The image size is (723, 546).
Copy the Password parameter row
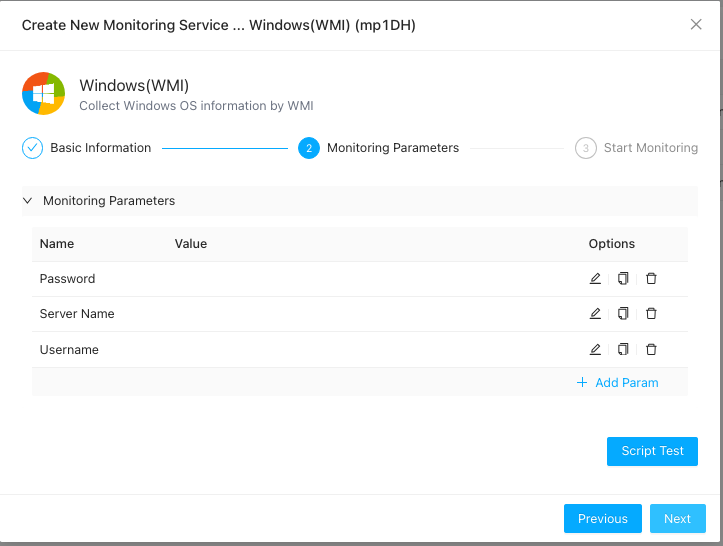tap(623, 279)
